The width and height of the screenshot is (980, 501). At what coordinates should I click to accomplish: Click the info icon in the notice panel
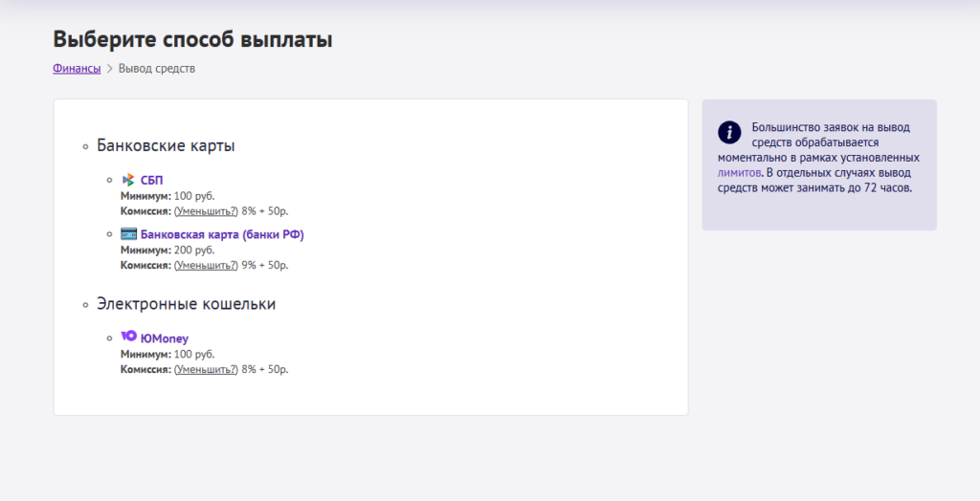click(x=729, y=133)
